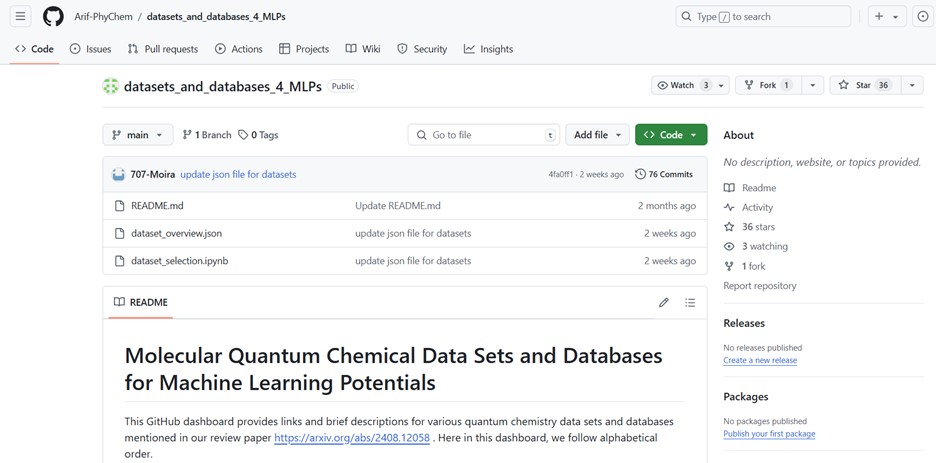This screenshot has height=463, width=936.
Task: Open the Actions tab
Action: (239, 49)
